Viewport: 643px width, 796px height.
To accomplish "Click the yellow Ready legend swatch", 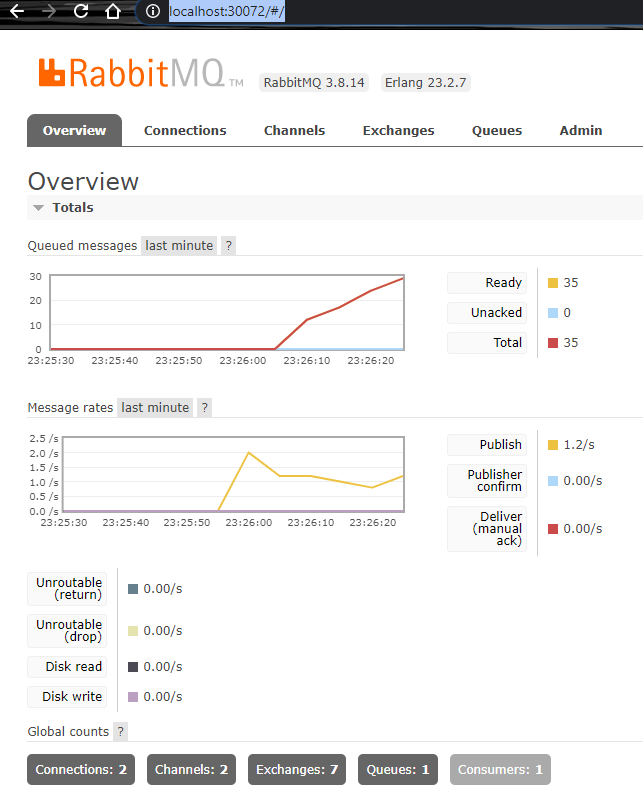I will coord(553,283).
